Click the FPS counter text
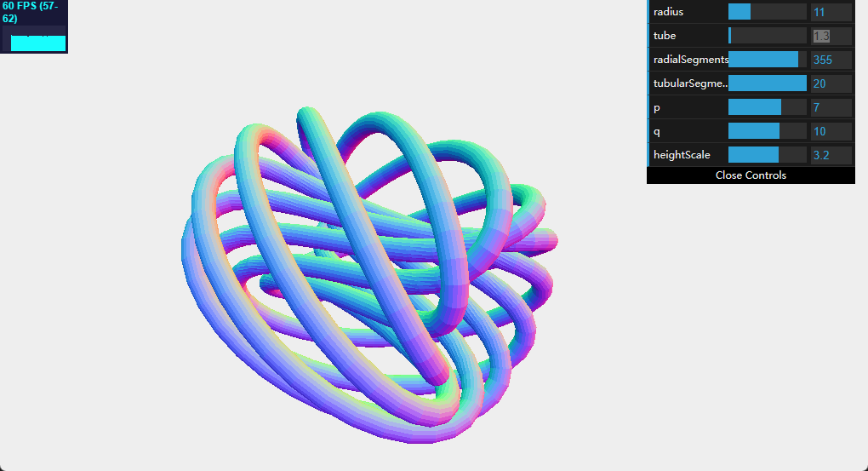Screen dimensions: 868x471 tap(30, 12)
